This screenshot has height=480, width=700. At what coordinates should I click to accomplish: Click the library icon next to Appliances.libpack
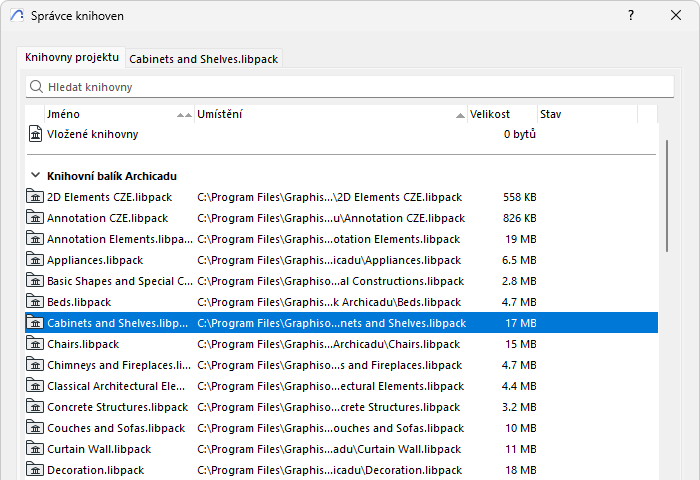tap(35, 259)
